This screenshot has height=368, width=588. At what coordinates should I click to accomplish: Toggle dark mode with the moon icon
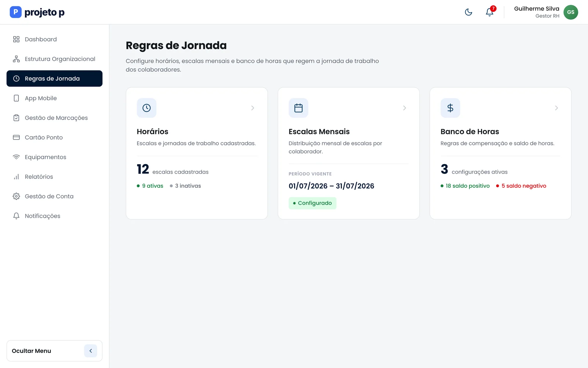tap(469, 12)
